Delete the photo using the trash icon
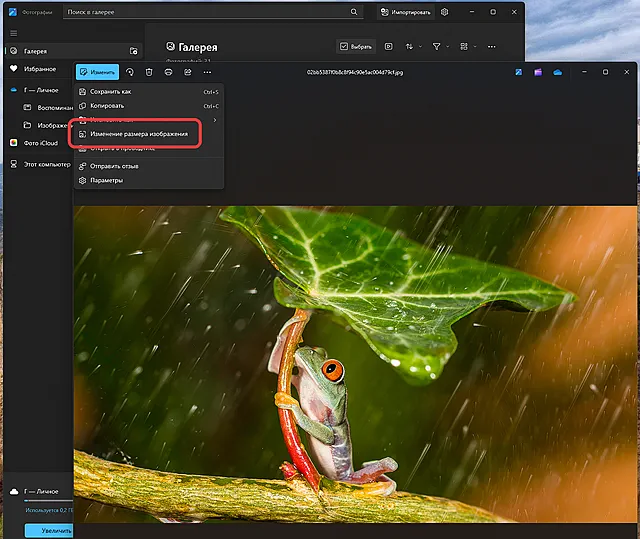 tap(149, 72)
